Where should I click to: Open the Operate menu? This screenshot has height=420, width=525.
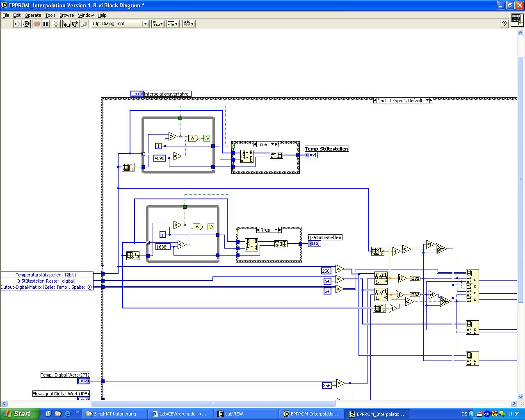click(x=33, y=15)
